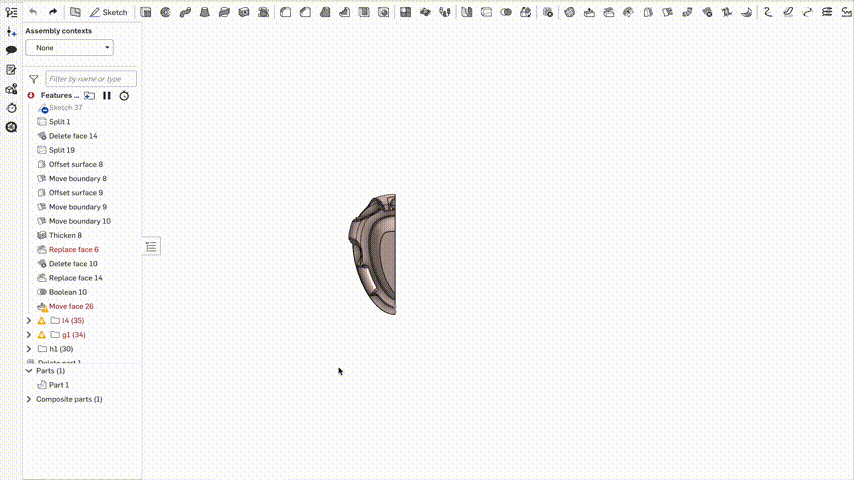Select the Sweep tool
This screenshot has height=480, width=854.
click(x=185, y=12)
